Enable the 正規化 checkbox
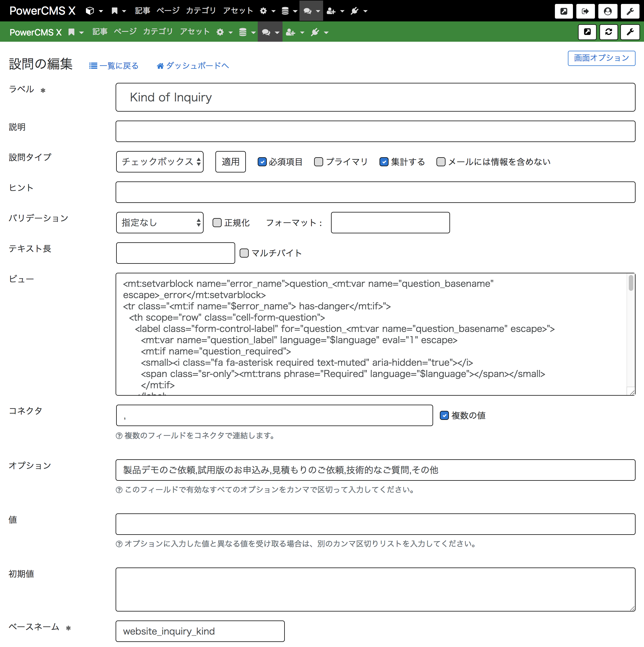 click(x=217, y=223)
